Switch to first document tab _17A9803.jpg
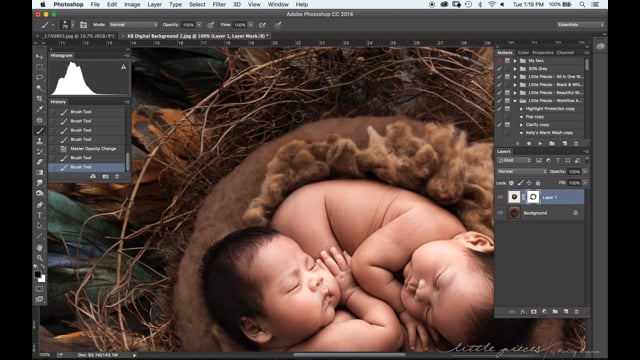This screenshot has height=360, width=640. [x=77, y=36]
